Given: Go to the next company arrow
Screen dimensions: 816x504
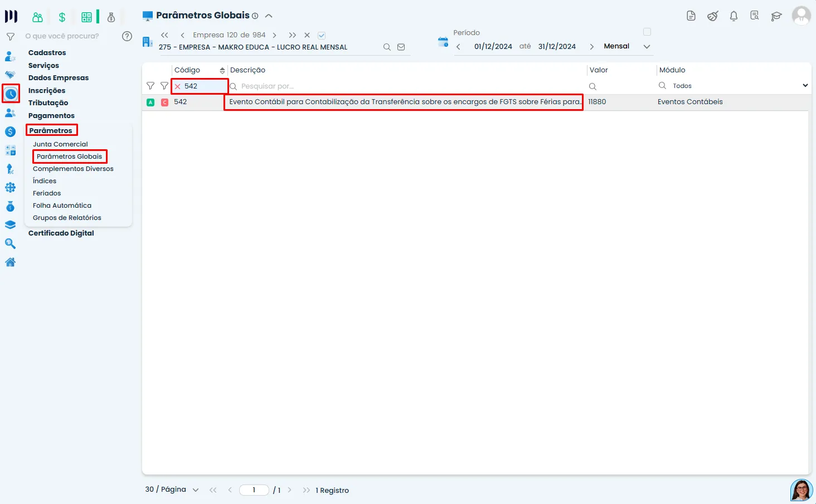Looking at the screenshot, I should 274,35.
